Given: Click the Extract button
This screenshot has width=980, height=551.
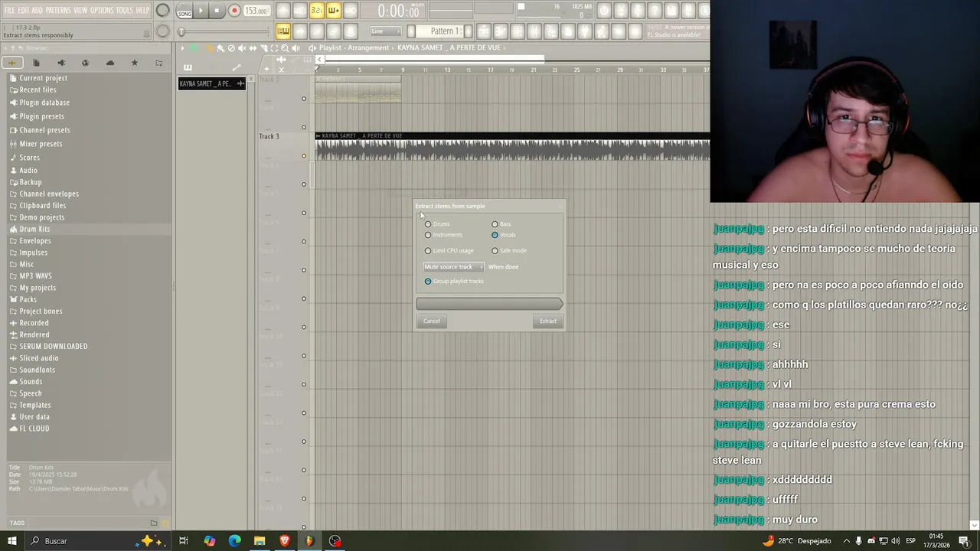Looking at the screenshot, I should coord(548,321).
